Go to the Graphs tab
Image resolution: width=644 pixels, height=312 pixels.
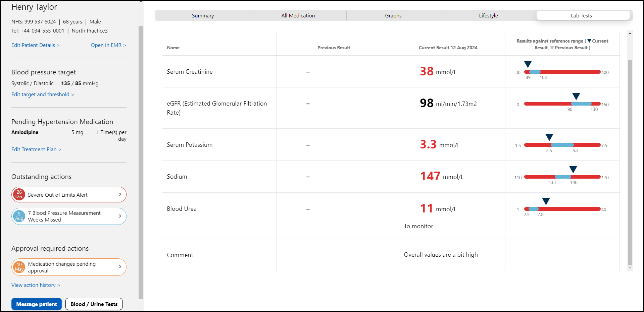[x=393, y=16]
